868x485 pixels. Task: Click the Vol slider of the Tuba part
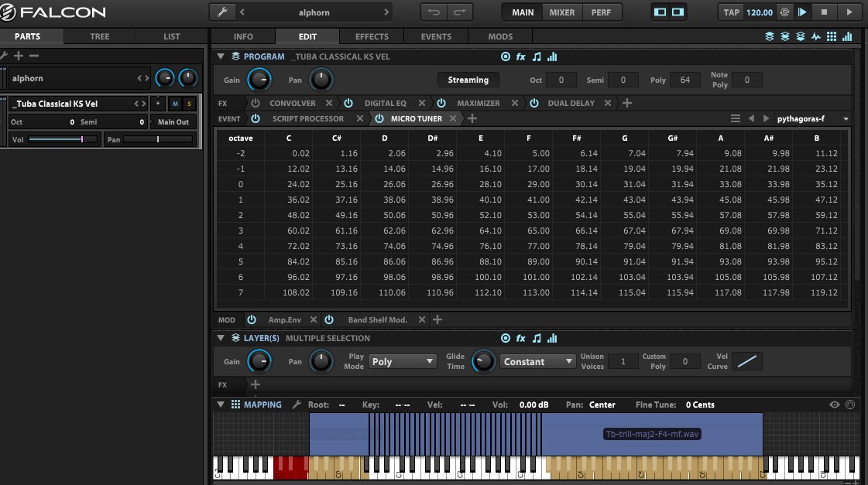pos(63,139)
